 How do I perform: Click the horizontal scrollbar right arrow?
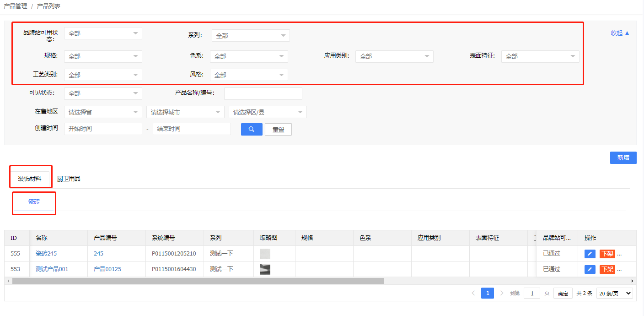[x=633, y=281]
